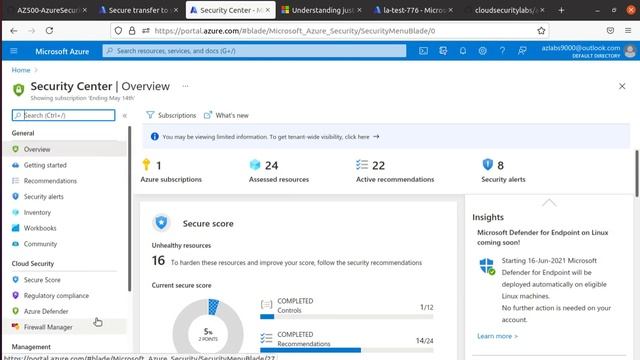The height and width of the screenshot is (360, 640).
Task: Open Firewall Manager menu item
Action: click(65, 327)
